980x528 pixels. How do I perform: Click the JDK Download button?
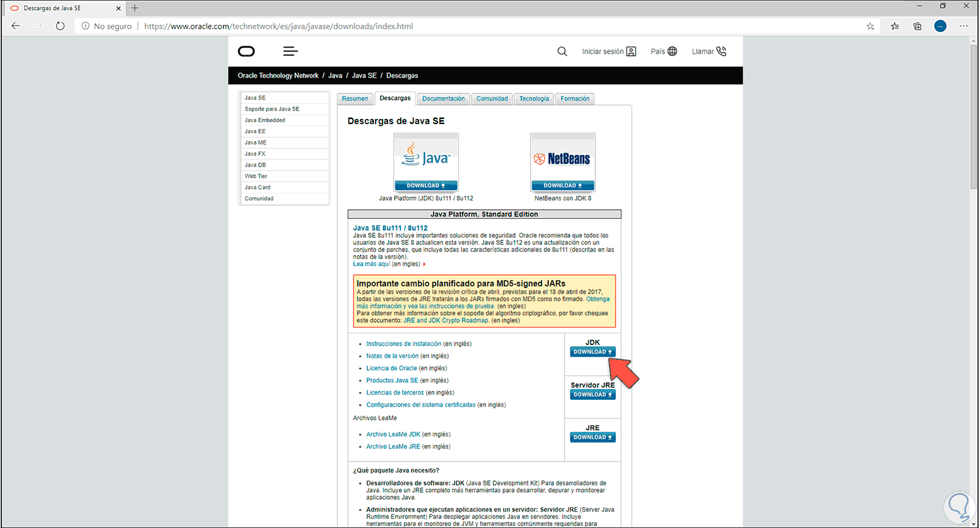(593, 352)
